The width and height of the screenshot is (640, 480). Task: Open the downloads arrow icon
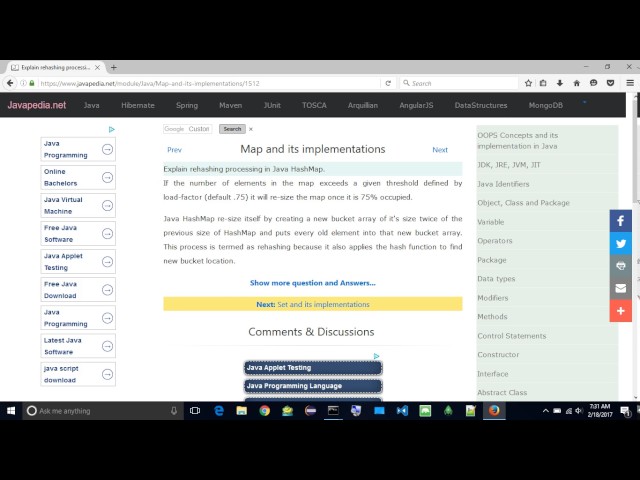(560, 83)
